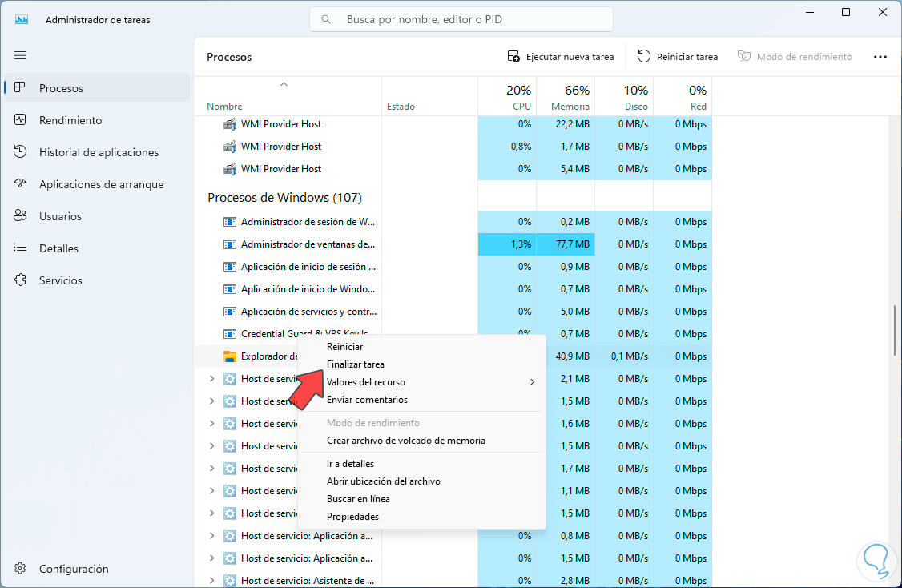Click the icon of Administrador de ventanas de...
The height and width of the screenshot is (588, 902).
tap(230, 244)
